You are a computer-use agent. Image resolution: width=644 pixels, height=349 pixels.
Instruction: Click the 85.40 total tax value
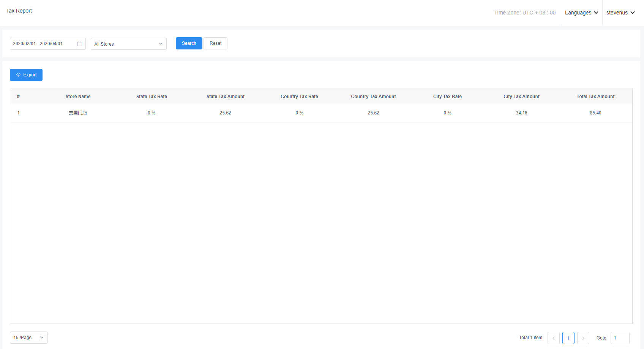(x=595, y=113)
